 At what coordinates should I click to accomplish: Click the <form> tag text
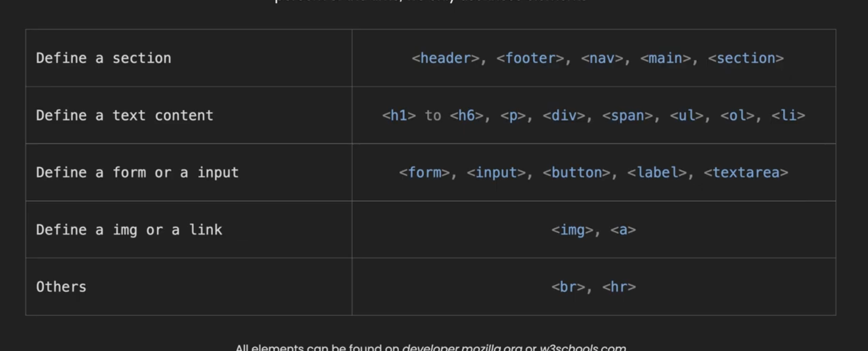pyautogui.click(x=424, y=173)
